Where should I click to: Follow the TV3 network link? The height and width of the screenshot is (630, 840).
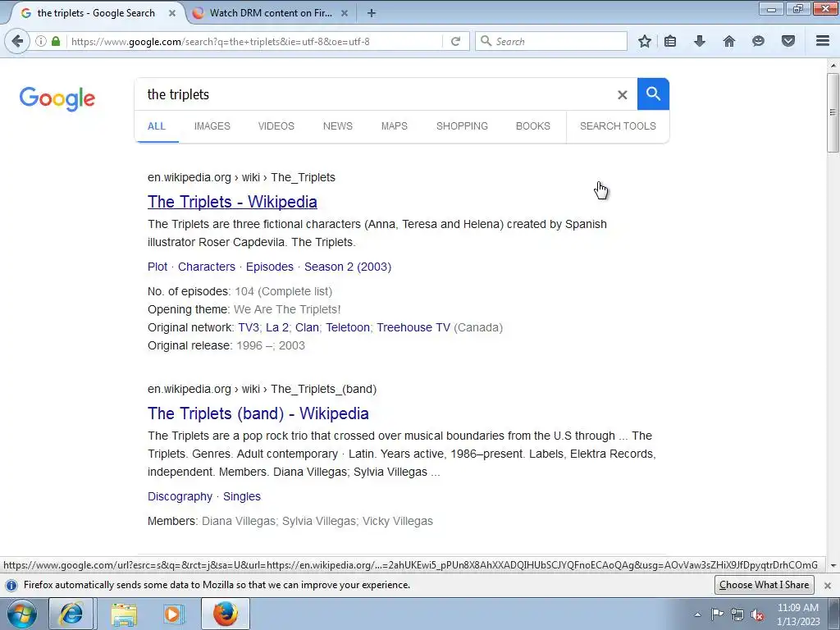click(x=249, y=327)
